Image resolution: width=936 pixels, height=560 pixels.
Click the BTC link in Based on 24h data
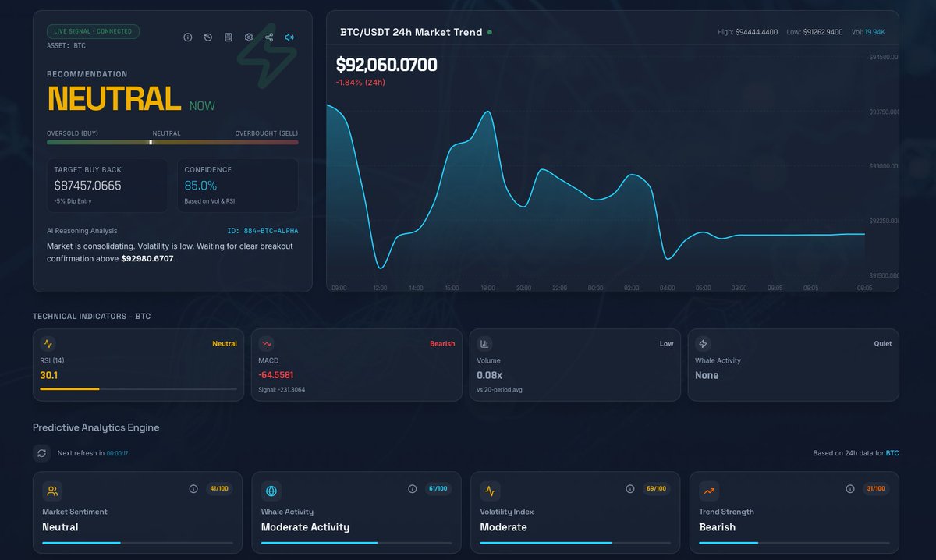coord(892,452)
